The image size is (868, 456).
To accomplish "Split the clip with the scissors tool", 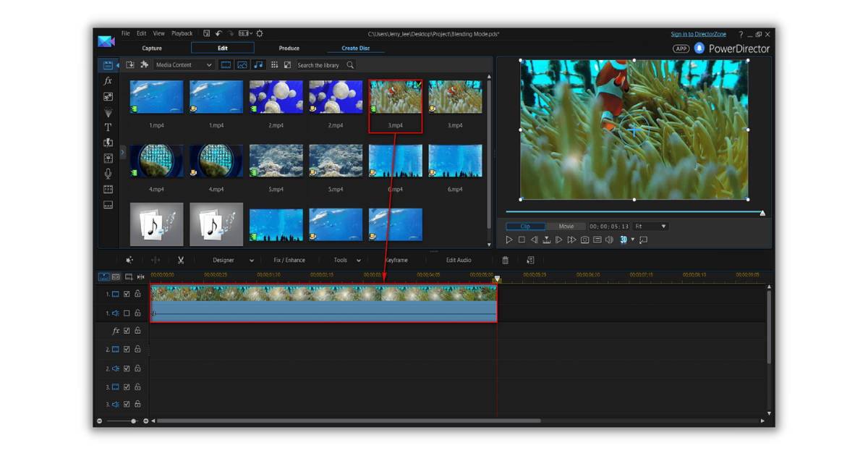I will tap(181, 260).
